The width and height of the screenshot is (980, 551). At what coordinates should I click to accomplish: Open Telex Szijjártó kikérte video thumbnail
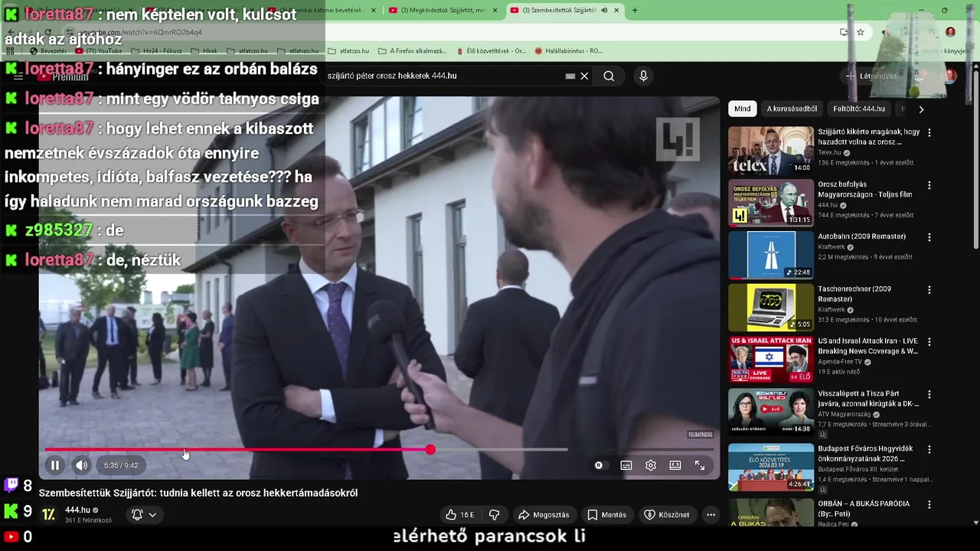[x=771, y=151]
